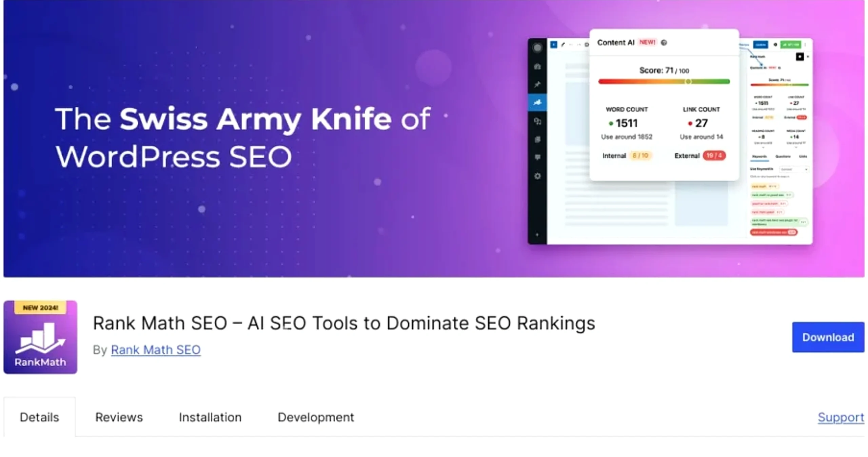Click the banner sidebar comments icon
The image size is (868, 457).
(537, 157)
